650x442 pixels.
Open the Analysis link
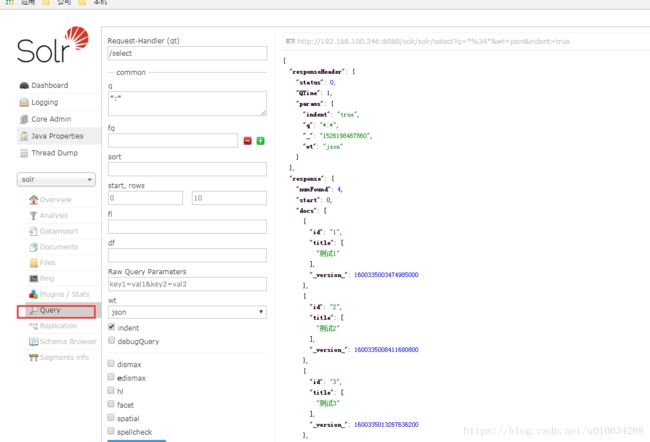tap(53, 216)
